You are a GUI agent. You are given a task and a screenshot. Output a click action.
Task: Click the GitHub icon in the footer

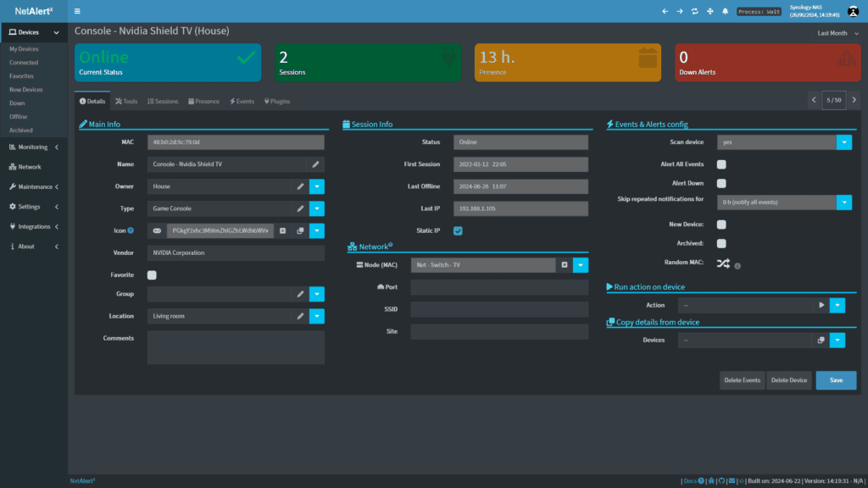point(722,480)
